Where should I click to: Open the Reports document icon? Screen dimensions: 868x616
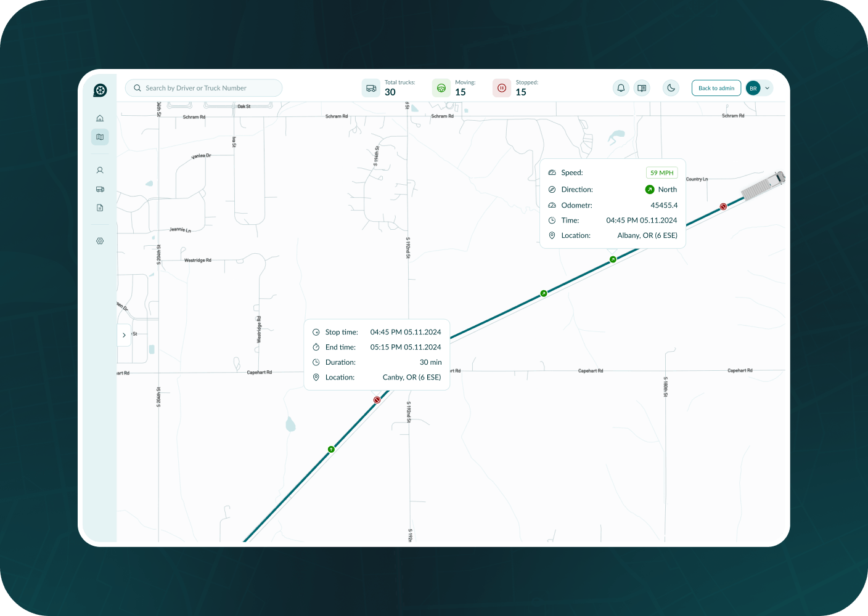click(x=100, y=208)
